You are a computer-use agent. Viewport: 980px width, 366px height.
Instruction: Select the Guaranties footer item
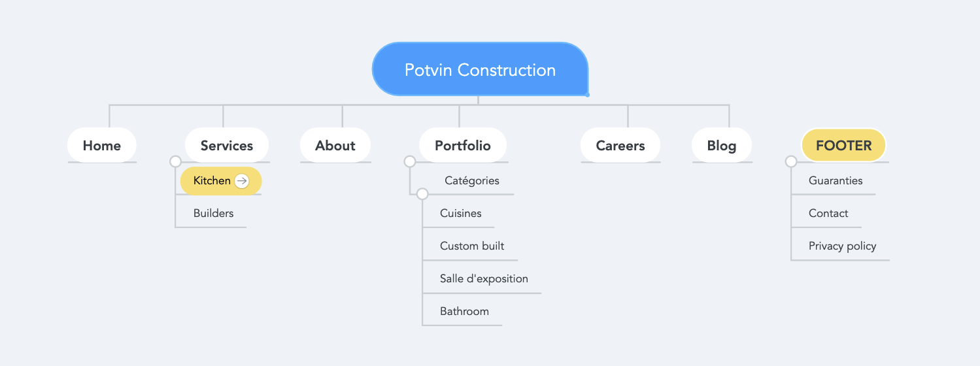tap(836, 180)
